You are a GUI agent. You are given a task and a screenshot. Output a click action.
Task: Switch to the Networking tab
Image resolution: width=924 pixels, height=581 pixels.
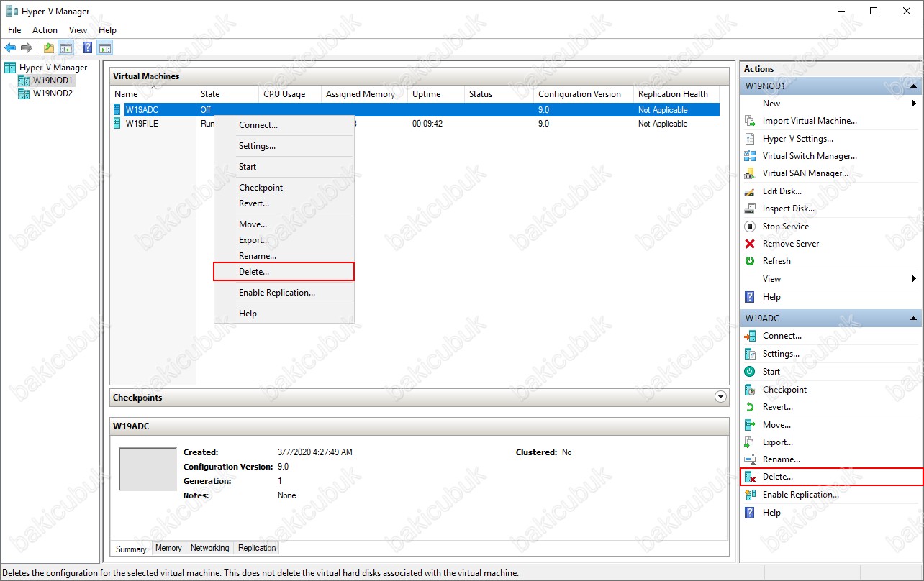(209, 548)
